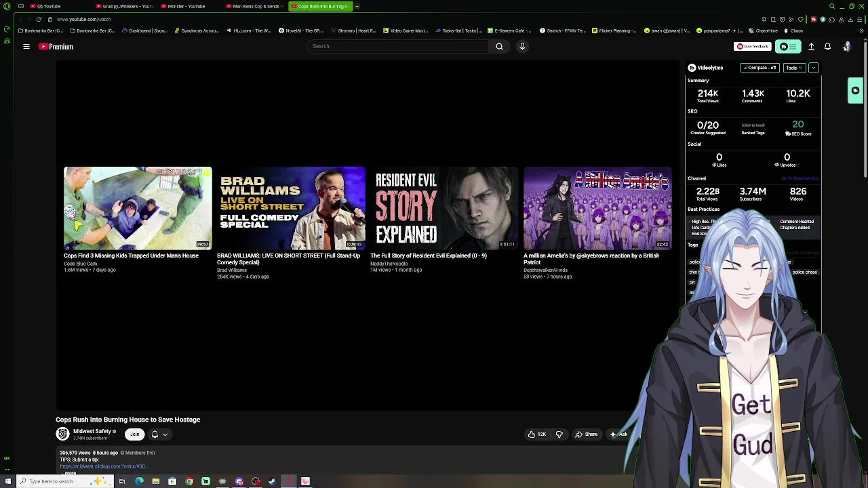
Task: Open the Midwest Safety channel name link
Action: click(x=92, y=432)
